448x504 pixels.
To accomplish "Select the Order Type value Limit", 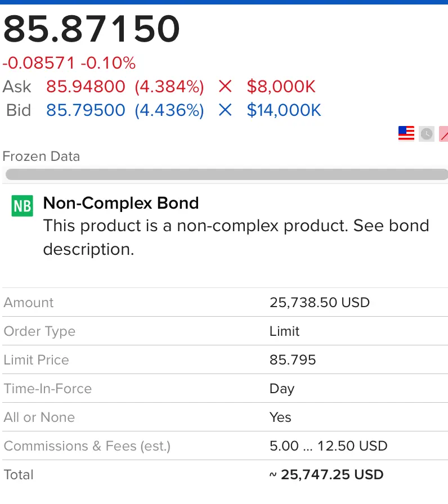I will click(285, 331).
